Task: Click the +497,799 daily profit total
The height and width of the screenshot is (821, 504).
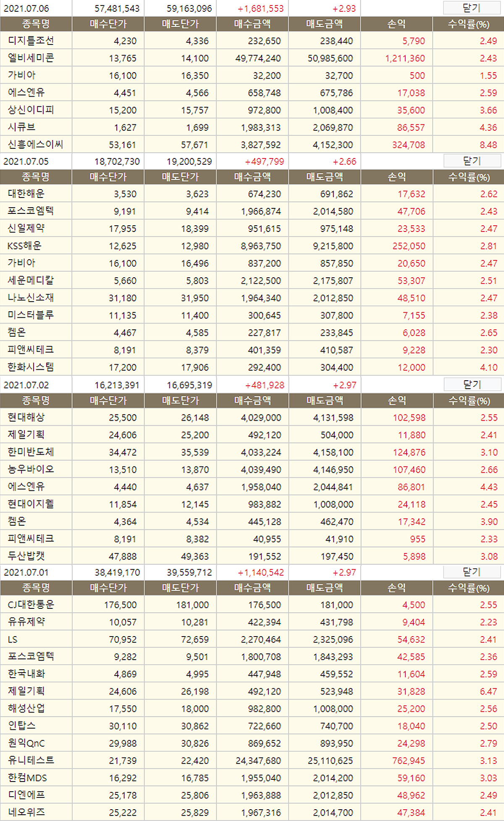Action: 264,162
